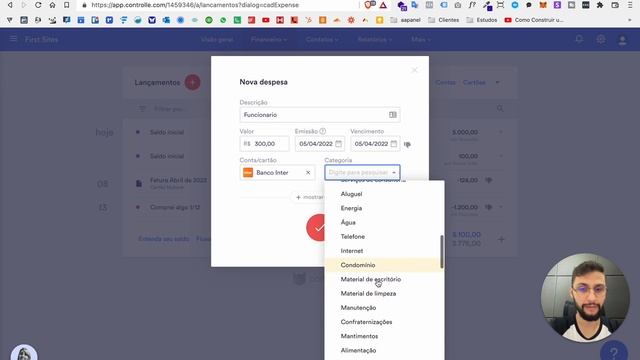
Task: Expand the Financeiro menu
Action: point(269,40)
